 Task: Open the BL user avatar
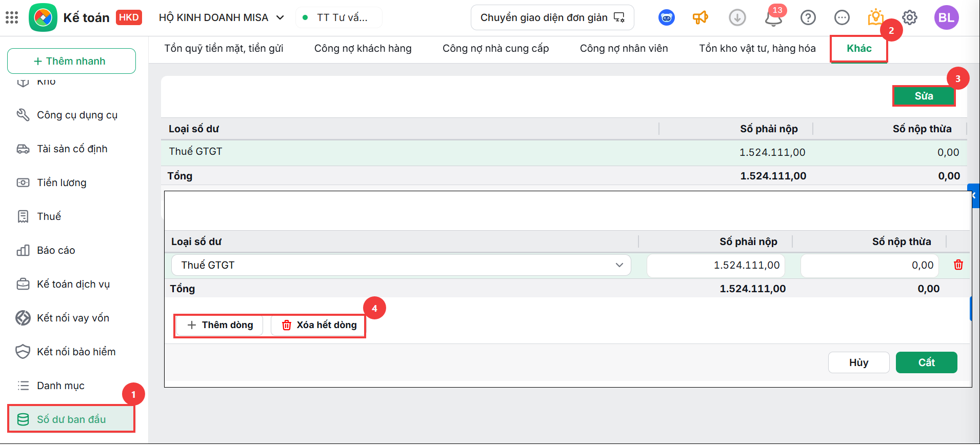pos(946,17)
